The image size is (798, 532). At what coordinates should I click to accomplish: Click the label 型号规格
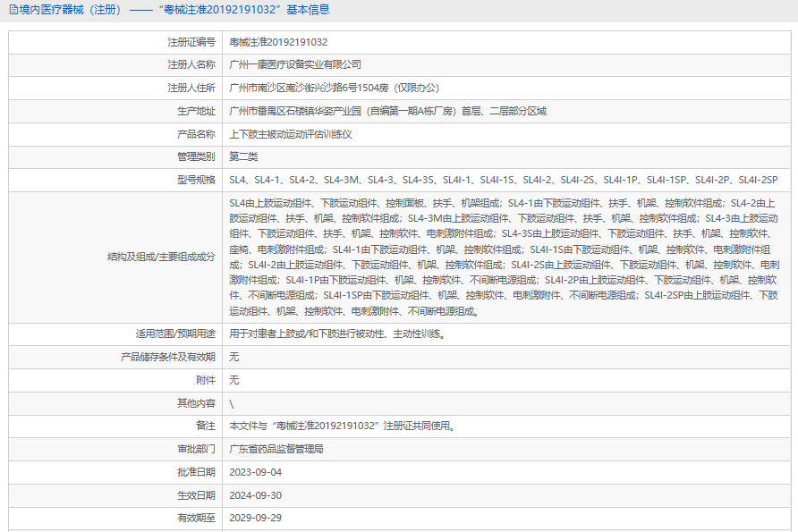[196, 180]
